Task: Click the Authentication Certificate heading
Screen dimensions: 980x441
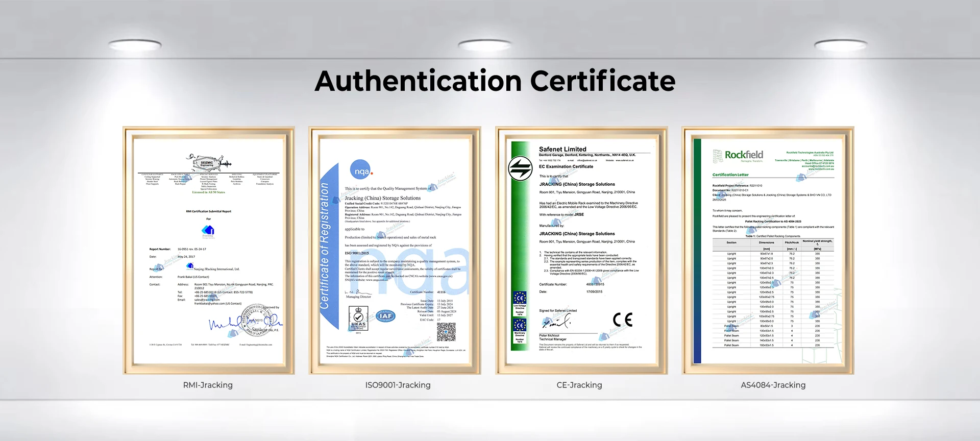Action: (x=495, y=81)
